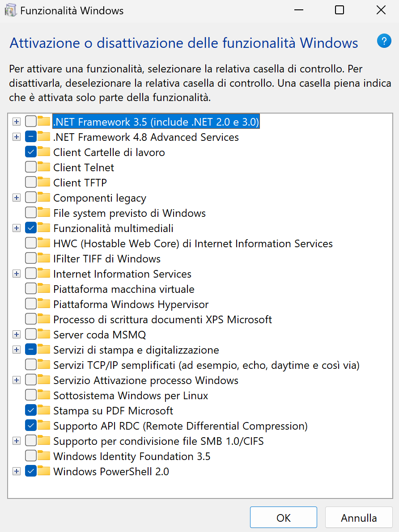The width and height of the screenshot is (399, 532).
Task: Expand the Funzionalità multimediali tree node
Action: (x=17, y=228)
